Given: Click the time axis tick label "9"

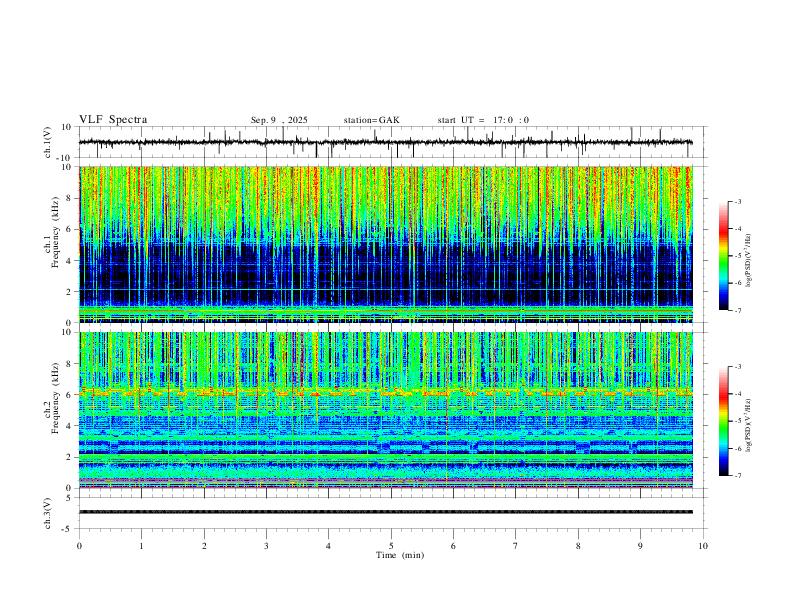Looking at the screenshot, I should [640, 546].
